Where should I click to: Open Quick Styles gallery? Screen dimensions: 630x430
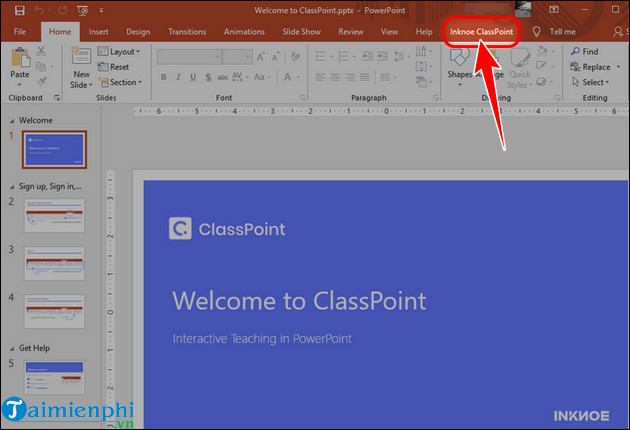coord(520,68)
